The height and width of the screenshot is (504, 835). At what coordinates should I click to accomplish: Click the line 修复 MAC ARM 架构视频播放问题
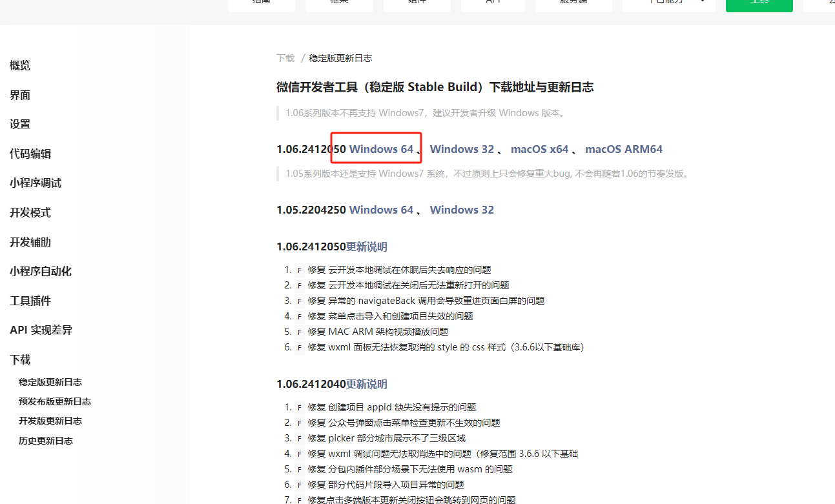pyautogui.click(x=378, y=332)
